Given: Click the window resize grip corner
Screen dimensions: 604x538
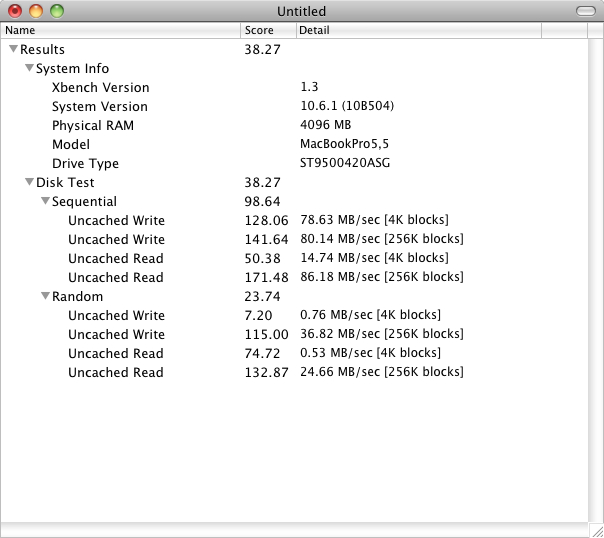Looking at the screenshot, I should point(596,530).
